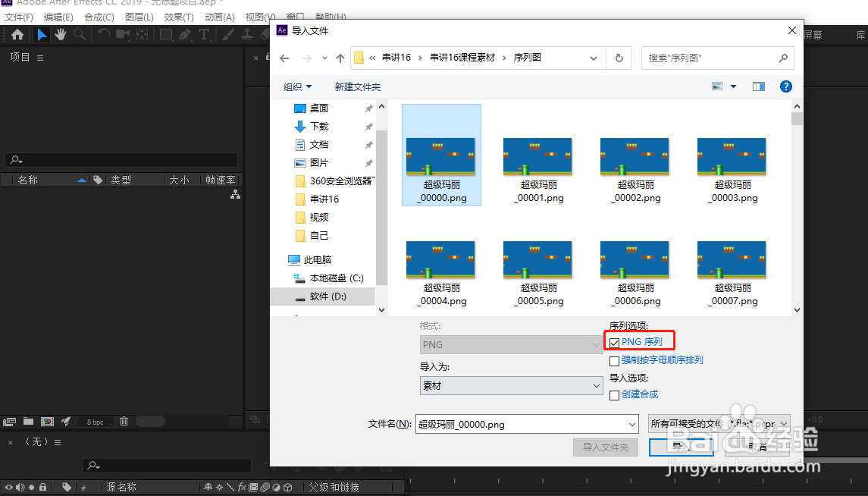Select the Zoom magnifier tool

pos(80,35)
